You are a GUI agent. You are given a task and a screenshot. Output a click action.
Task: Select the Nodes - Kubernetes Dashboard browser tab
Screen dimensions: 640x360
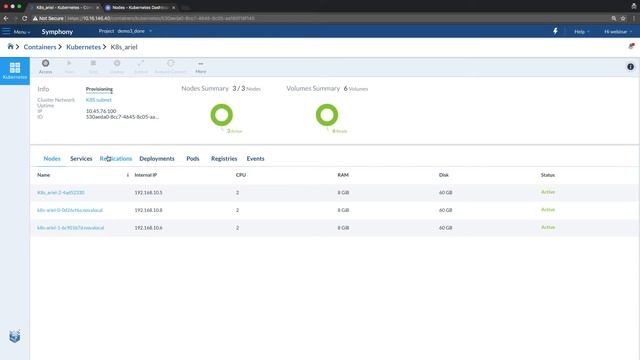pos(140,7)
